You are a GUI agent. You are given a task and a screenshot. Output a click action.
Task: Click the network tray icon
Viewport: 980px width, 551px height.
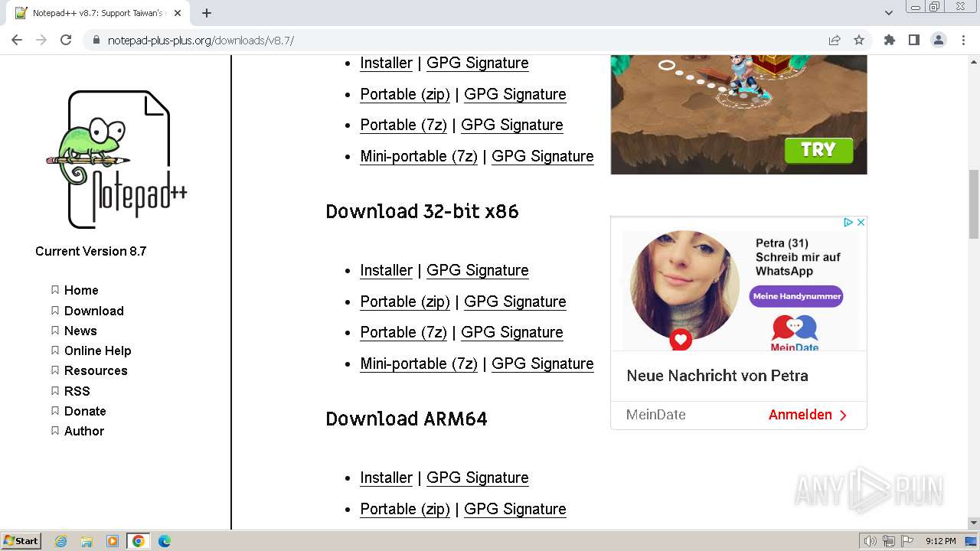point(889,541)
